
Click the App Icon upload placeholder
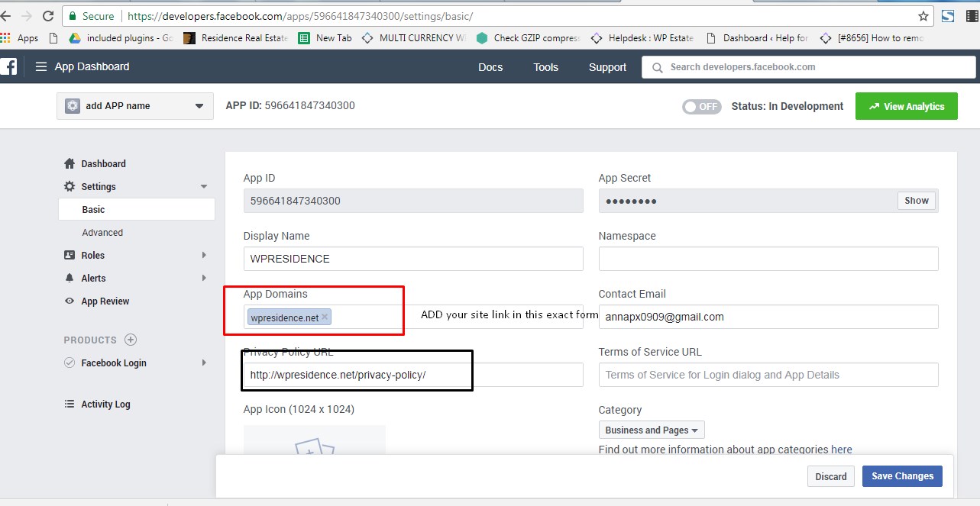(314, 442)
